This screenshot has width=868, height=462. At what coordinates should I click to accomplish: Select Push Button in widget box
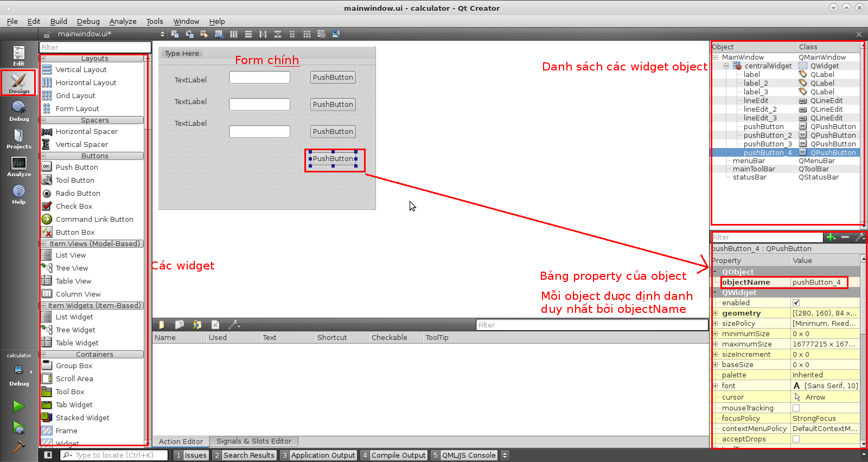76,168
